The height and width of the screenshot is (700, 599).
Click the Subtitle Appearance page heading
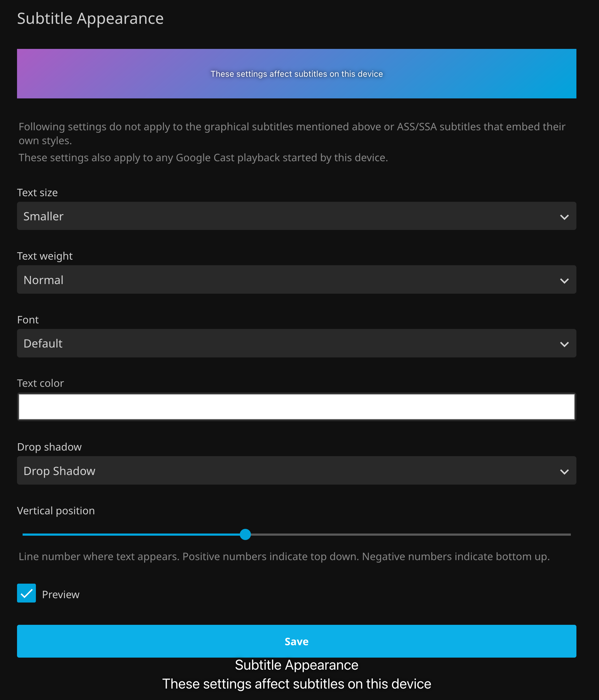coord(90,18)
